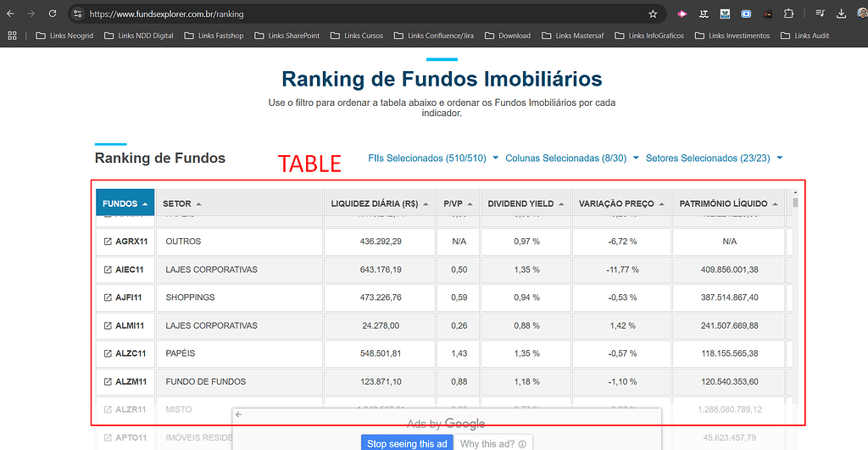Click the pink arrow extension icon
The image size is (868, 450).
(682, 14)
